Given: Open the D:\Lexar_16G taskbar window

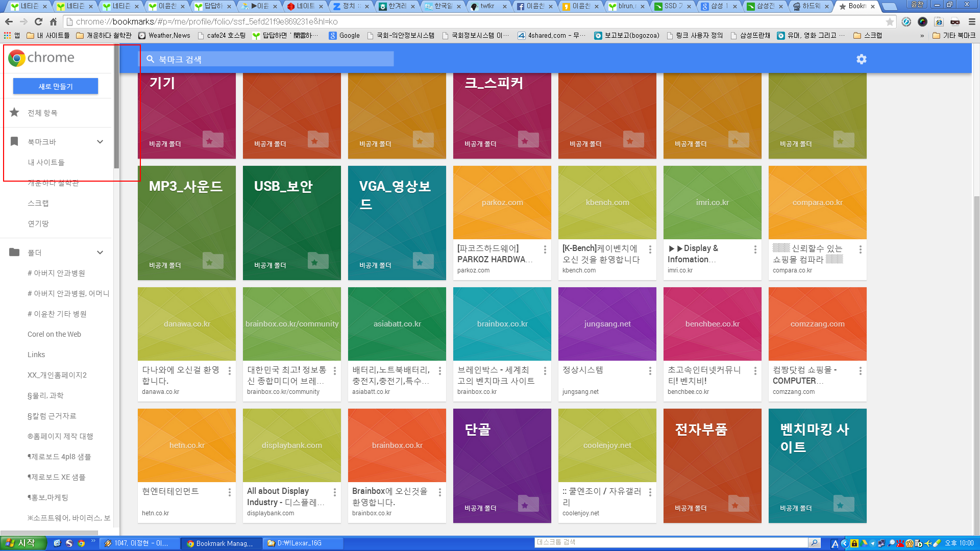Looking at the screenshot, I should point(302,543).
